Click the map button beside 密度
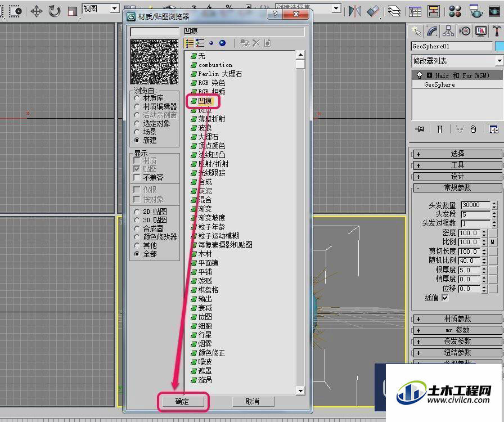504x422 pixels. pos(493,233)
